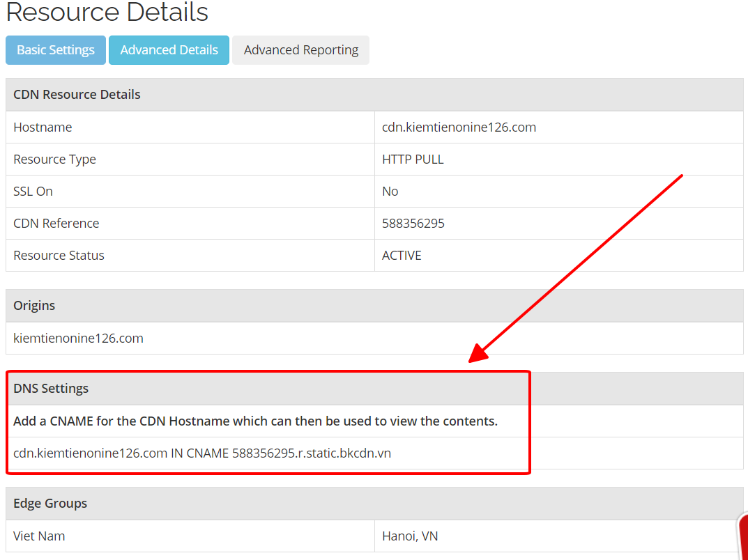Select the CNAME record line with bkcdn.vn
Screen dimensions: 748x560
click(x=202, y=453)
